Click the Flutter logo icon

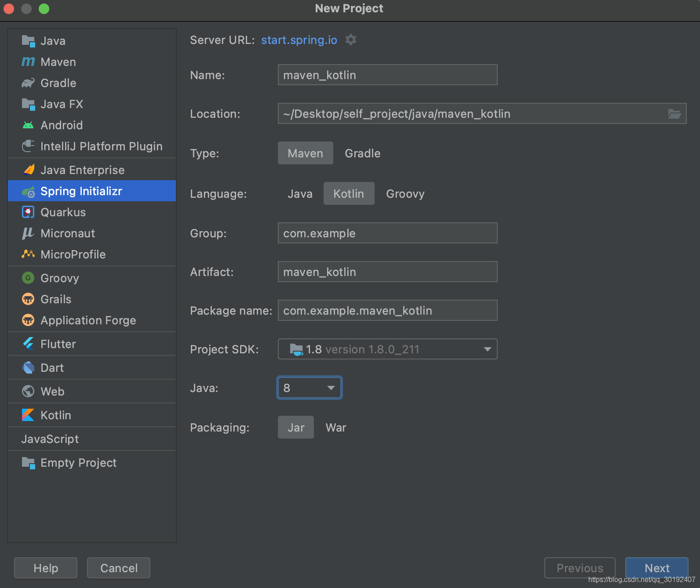[x=28, y=344]
